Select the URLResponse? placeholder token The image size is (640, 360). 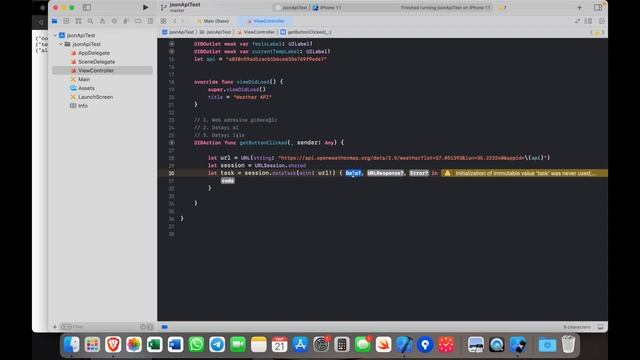point(385,173)
